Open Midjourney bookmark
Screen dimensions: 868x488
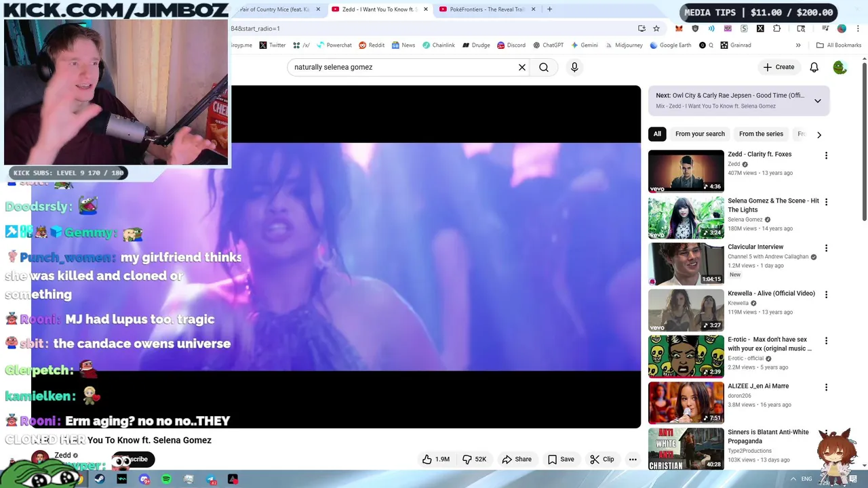(x=623, y=45)
